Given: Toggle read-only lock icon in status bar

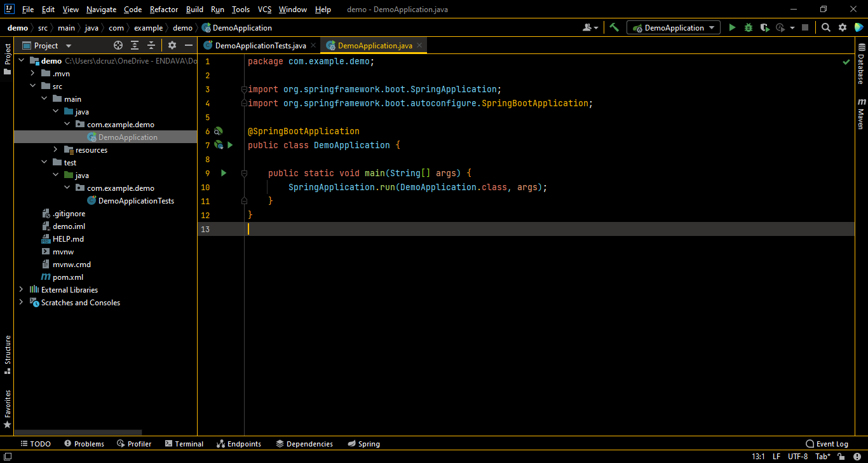Looking at the screenshot, I should [x=841, y=457].
